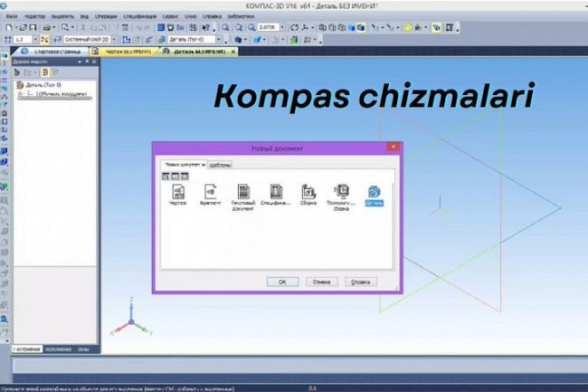Image resolution: width=588 pixels, height=392 pixels.
Task: Click the Sketch icon on second toolbar
Action: point(127,40)
